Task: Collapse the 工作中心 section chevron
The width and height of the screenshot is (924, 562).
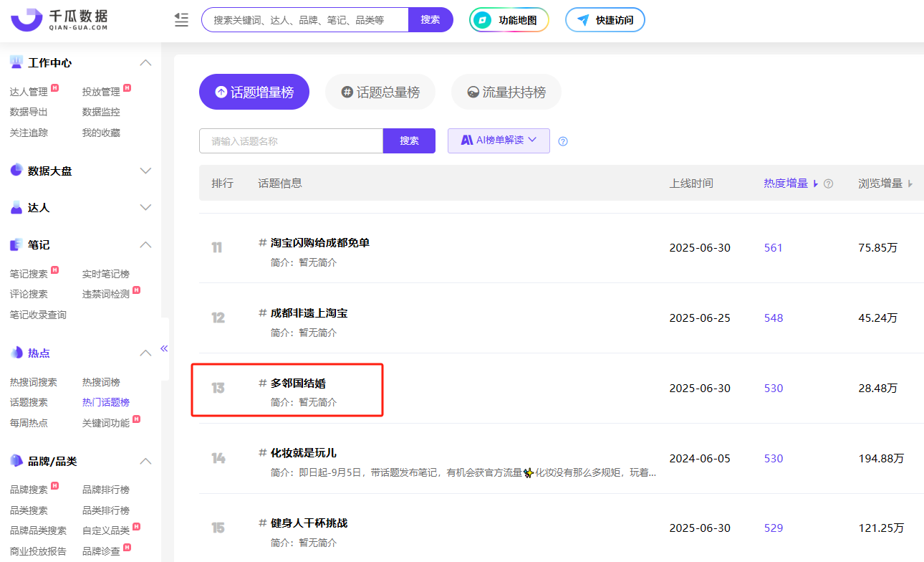Action: click(145, 62)
